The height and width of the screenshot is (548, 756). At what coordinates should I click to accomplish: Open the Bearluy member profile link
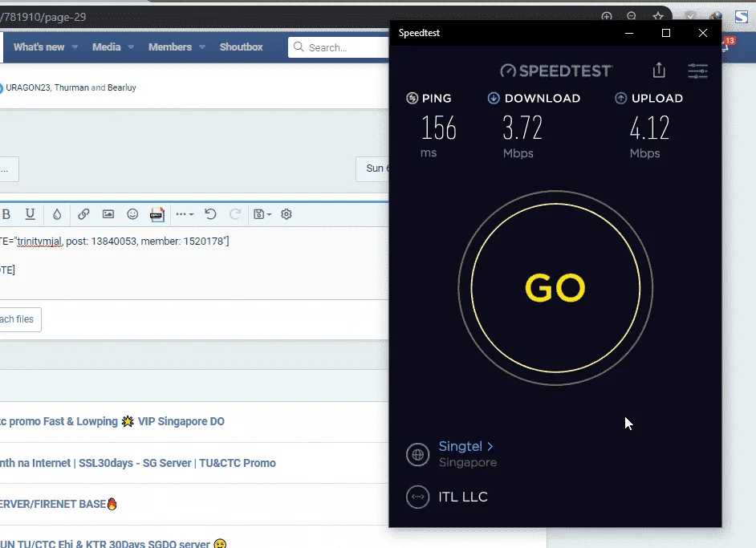click(x=122, y=87)
